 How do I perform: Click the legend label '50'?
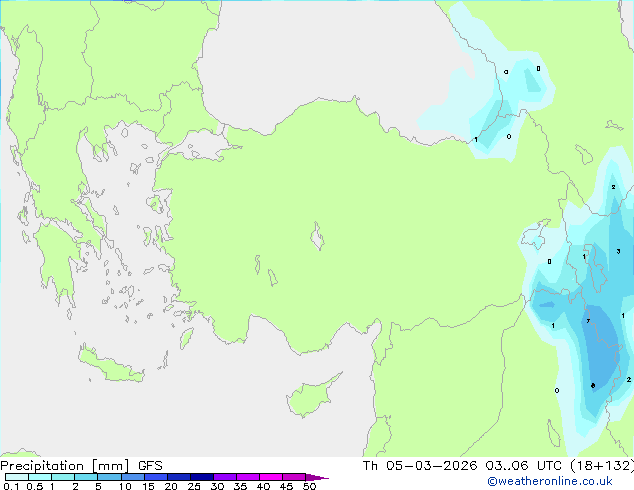310,486
